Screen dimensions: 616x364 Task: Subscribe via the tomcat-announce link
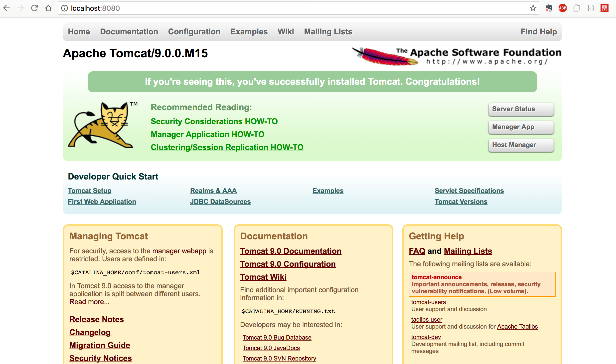[437, 277]
